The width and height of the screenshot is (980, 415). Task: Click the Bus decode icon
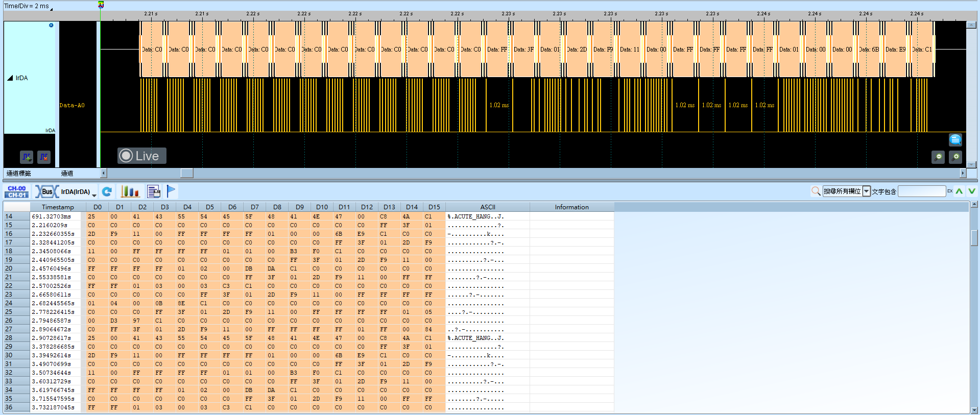click(47, 191)
